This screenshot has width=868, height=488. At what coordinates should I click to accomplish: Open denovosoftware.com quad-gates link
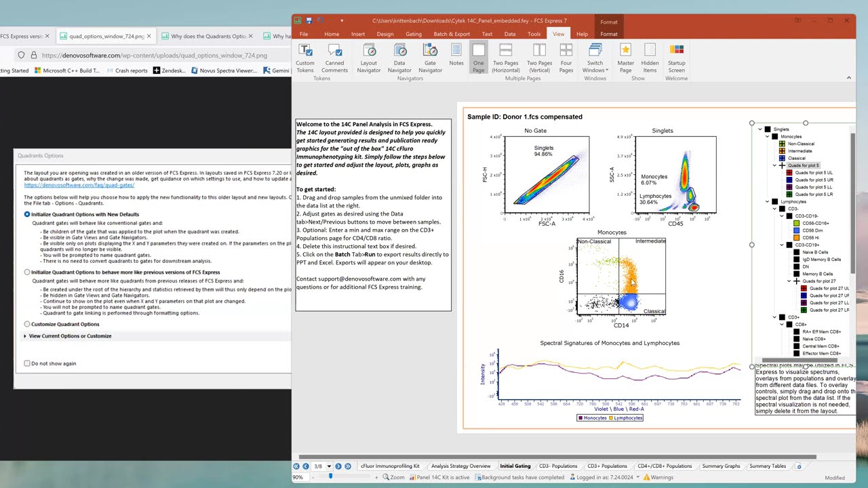click(79, 185)
